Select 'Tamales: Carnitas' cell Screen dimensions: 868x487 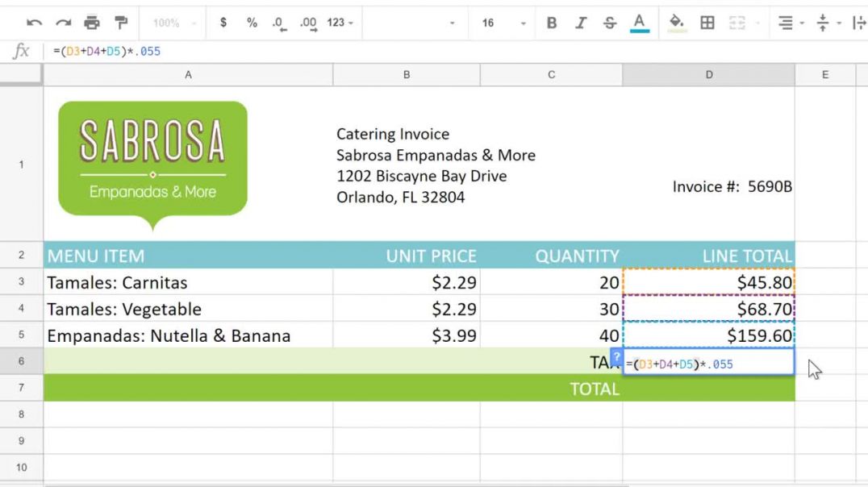[188, 282]
